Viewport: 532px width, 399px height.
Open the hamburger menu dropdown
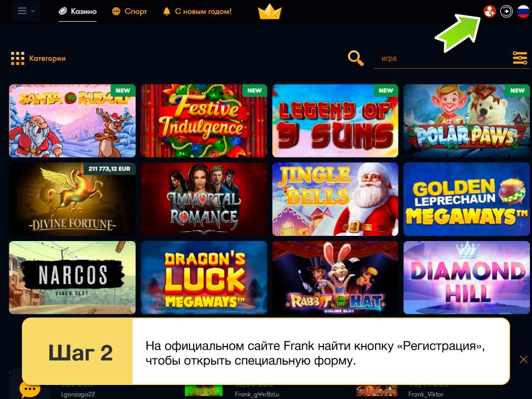pos(26,11)
